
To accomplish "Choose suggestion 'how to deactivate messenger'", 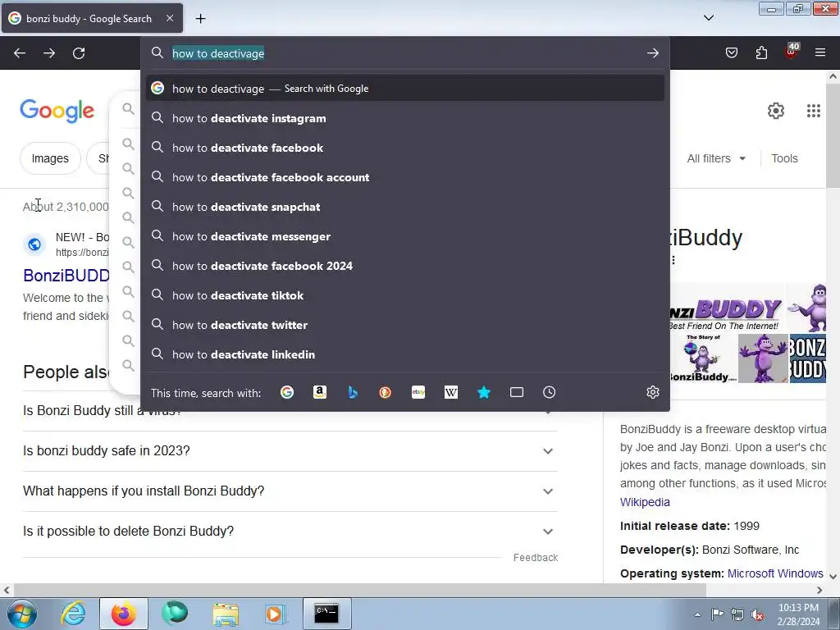I will 405,236.
